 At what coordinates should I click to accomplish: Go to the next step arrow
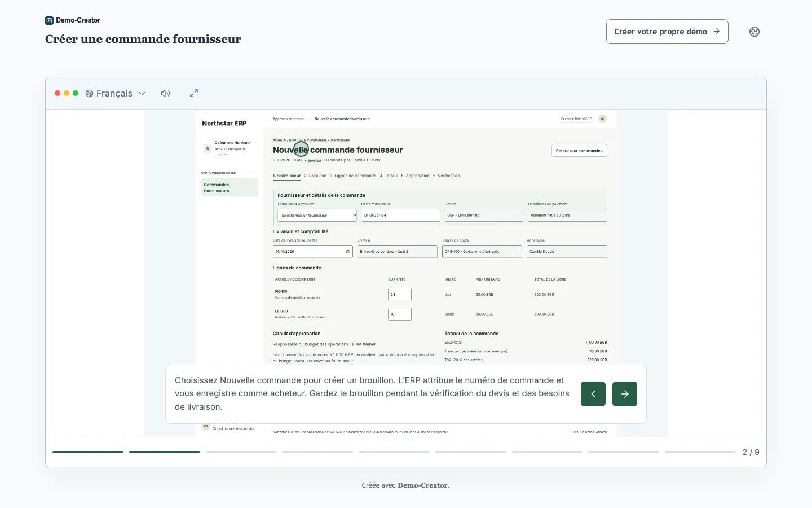[x=625, y=394]
